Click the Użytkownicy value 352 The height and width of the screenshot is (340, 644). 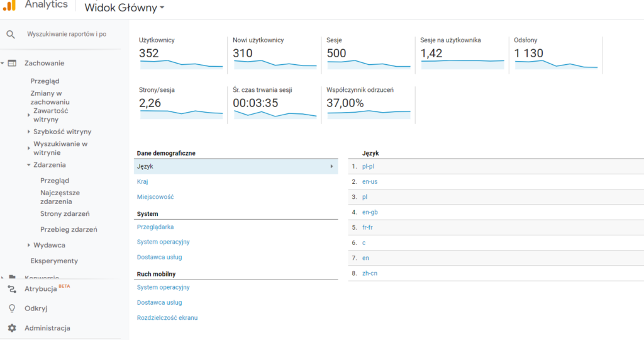[148, 54]
